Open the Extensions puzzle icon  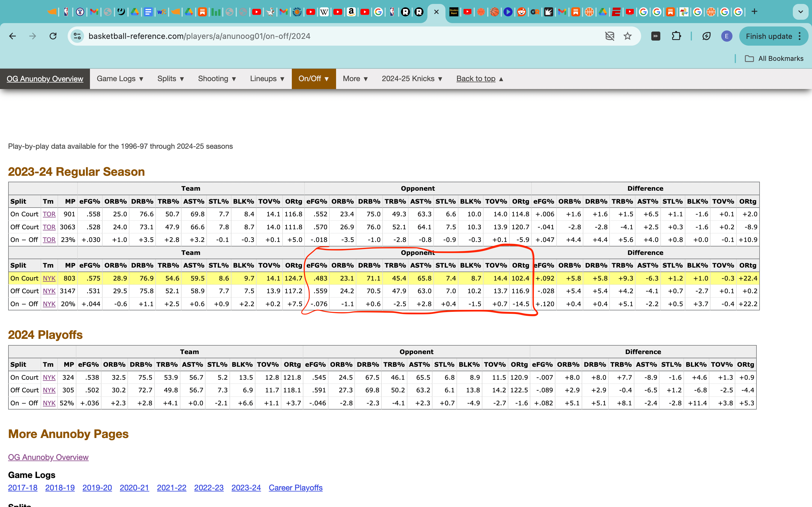point(676,36)
